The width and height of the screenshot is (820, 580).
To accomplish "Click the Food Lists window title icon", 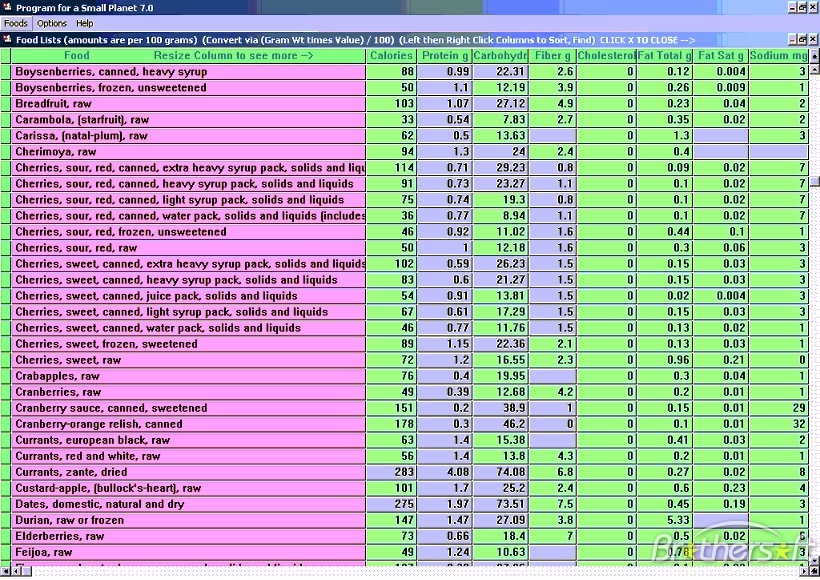I will point(7,39).
